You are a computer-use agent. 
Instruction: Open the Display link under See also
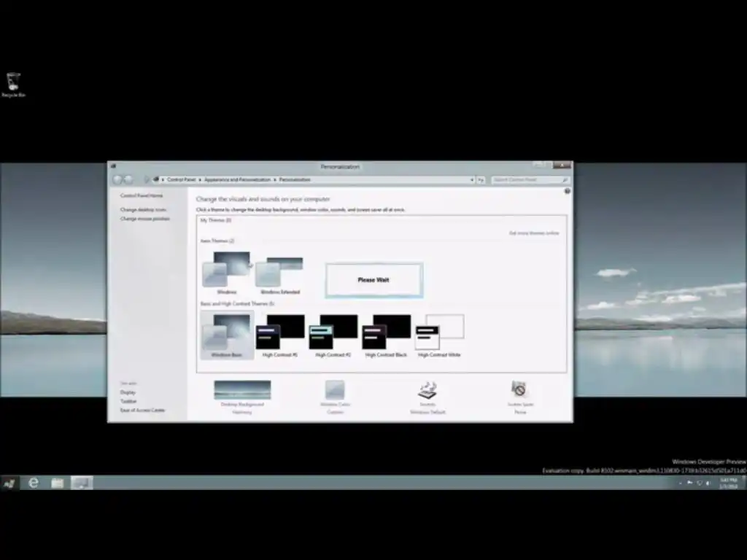(x=128, y=392)
